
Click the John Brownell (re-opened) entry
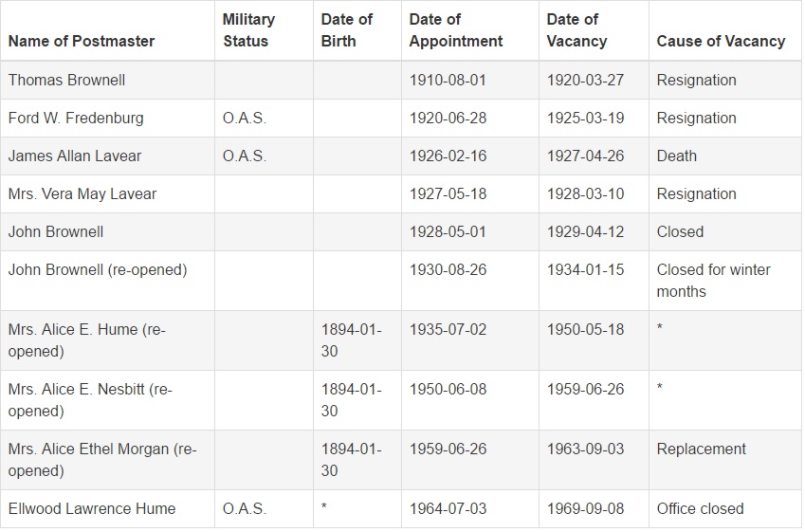coord(98,270)
